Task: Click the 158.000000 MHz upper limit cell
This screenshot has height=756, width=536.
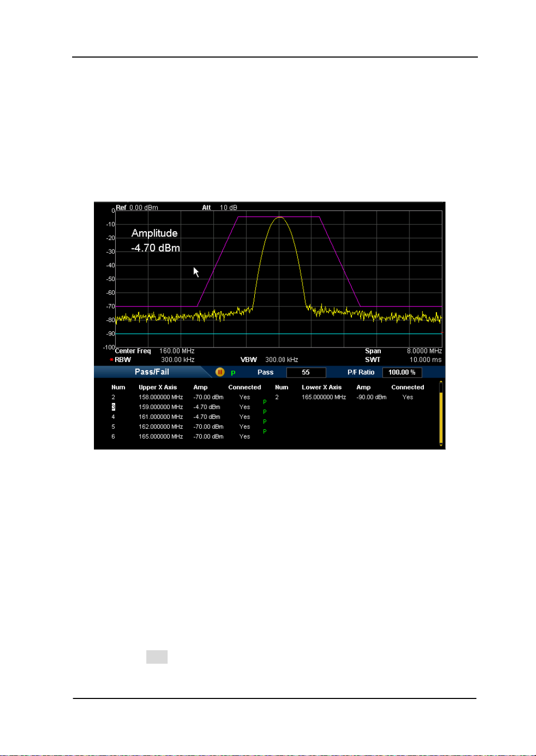Action: click(x=161, y=397)
